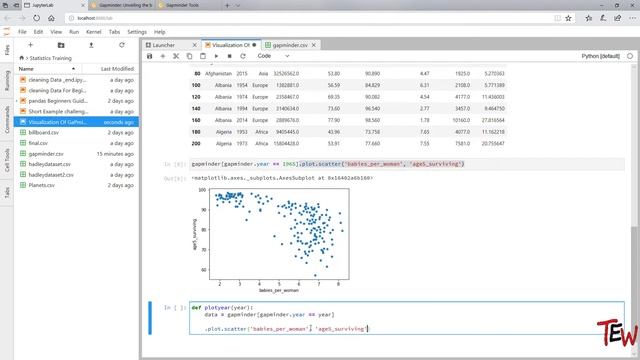Open the Kernel menu
Viewport: 640px width, 360px height.
(x=93, y=32)
